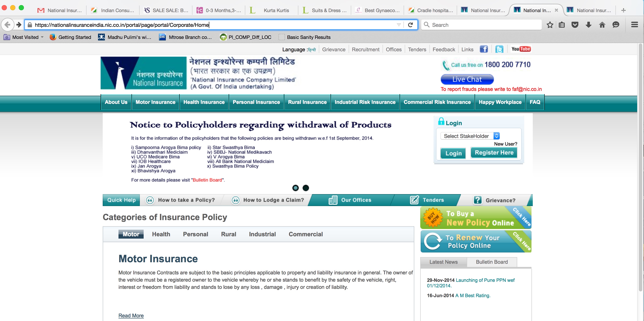644x321 pixels.
Task: Click the browser reload page icon
Action: click(x=410, y=25)
